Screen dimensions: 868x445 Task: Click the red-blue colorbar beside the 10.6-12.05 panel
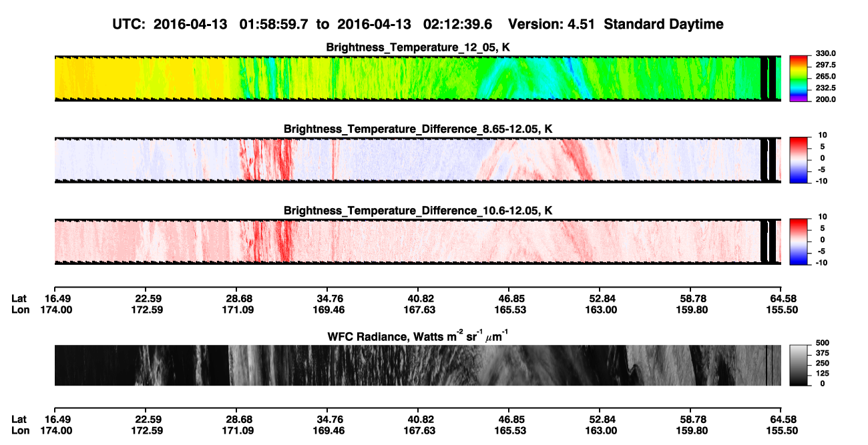(800, 242)
